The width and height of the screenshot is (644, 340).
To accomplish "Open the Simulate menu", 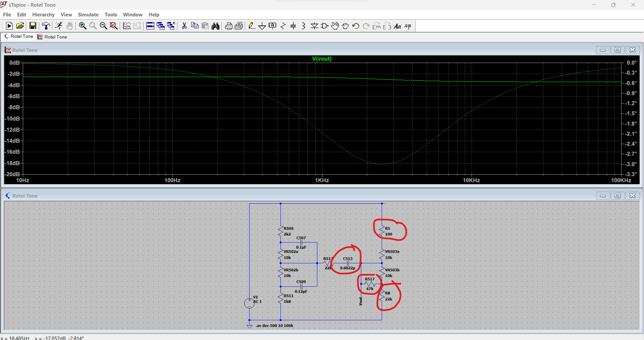I will point(88,15).
